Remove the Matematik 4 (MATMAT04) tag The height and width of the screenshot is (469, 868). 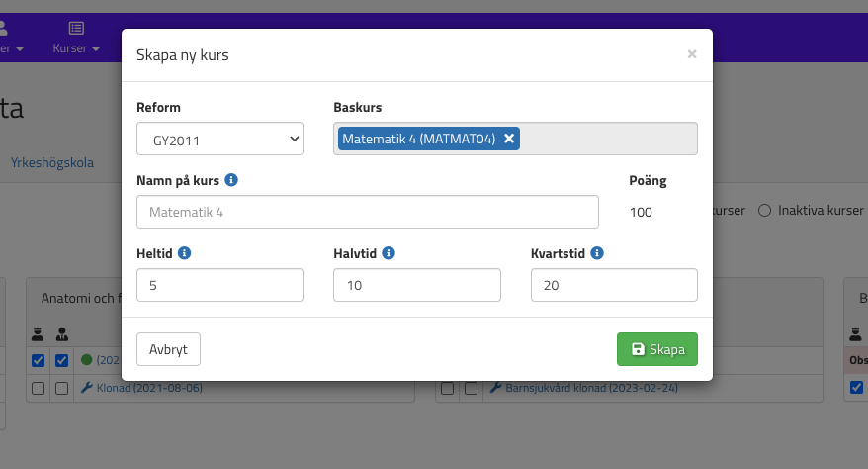click(509, 140)
